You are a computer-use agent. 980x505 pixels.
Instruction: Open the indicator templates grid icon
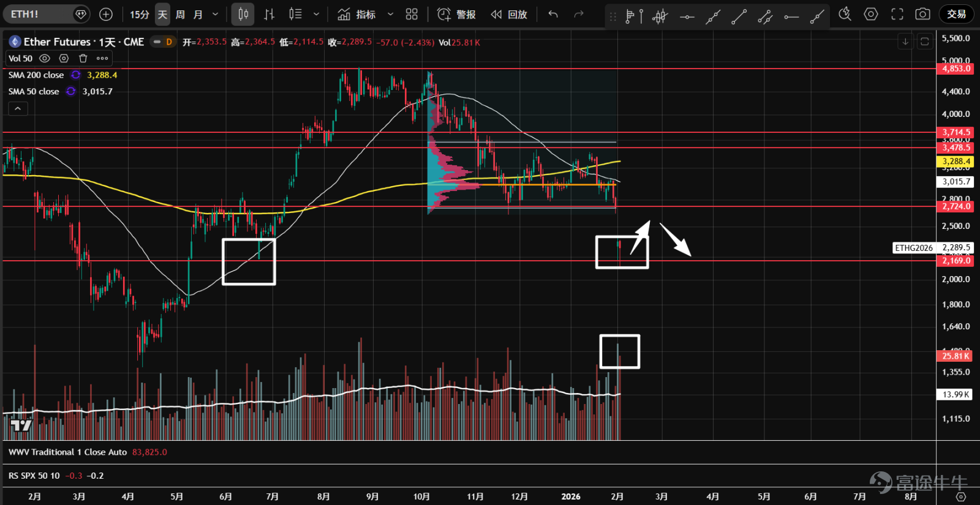412,14
